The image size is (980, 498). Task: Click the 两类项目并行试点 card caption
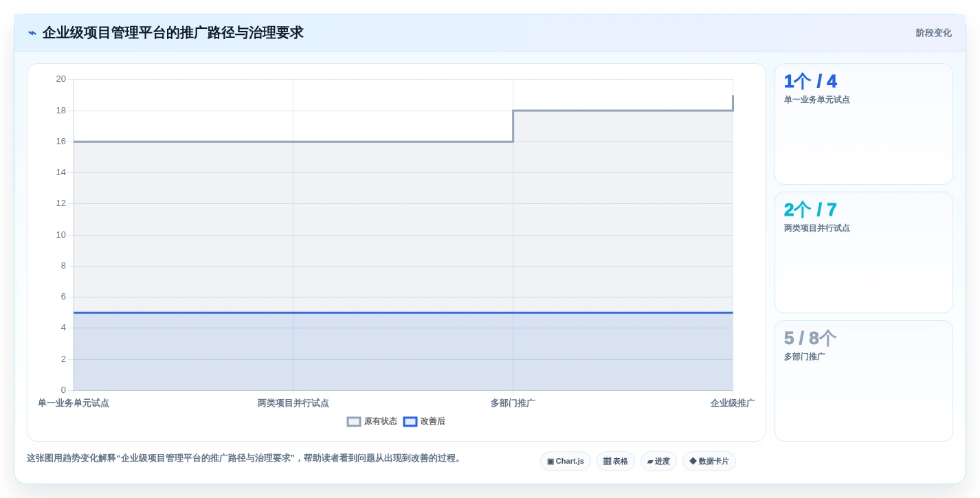click(817, 228)
